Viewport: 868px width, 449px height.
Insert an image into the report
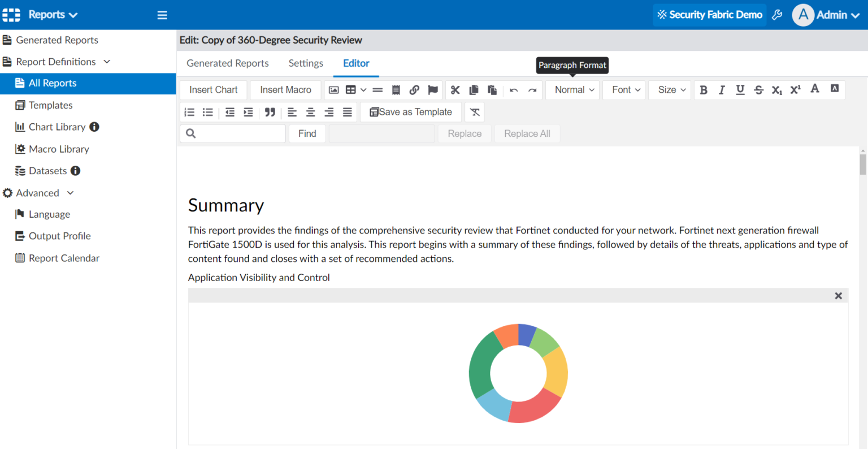pyautogui.click(x=333, y=90)
